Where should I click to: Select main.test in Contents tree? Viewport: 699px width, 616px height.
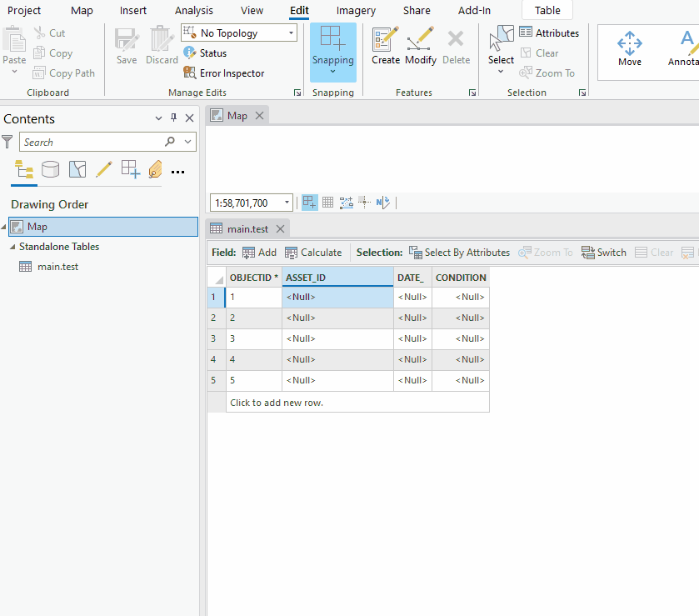[x=57, y=267]
